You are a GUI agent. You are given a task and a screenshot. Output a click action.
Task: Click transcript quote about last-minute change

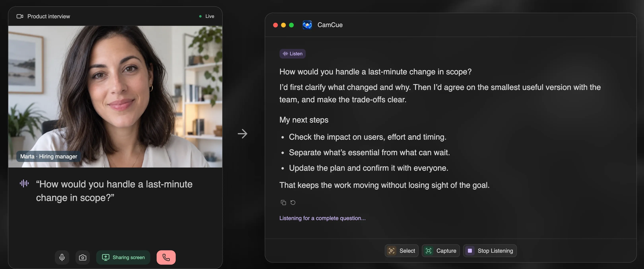coord(114,191)
